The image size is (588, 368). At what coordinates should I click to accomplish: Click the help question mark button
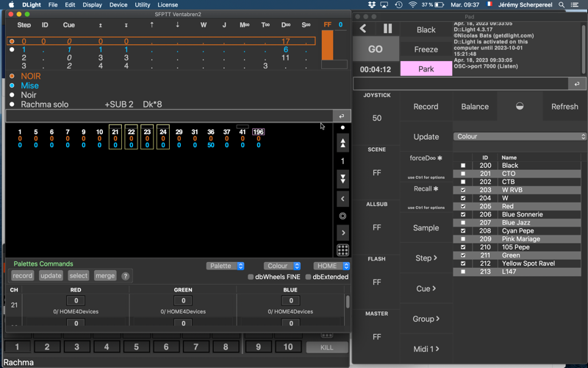125,276
